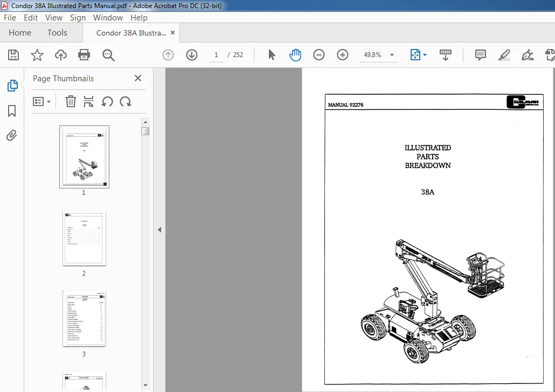This screenshot has height=392, width=555.
Task: Open the Bookmarks sidebar icon
Action: click(12, 111)
